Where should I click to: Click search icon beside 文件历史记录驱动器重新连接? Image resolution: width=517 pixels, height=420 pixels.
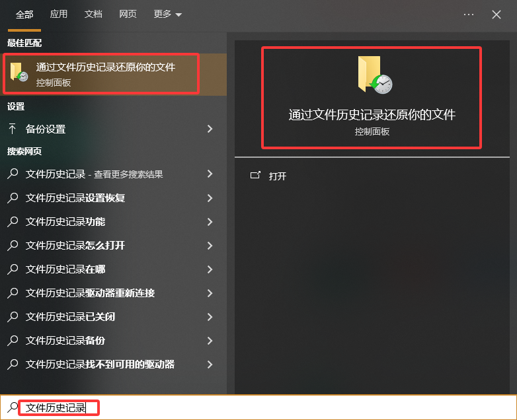click(13, 293)
